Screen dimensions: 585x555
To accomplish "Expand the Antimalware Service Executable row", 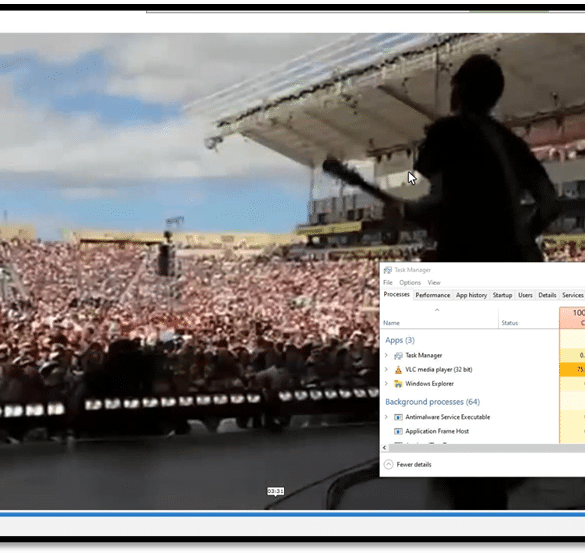I will 387,417.
